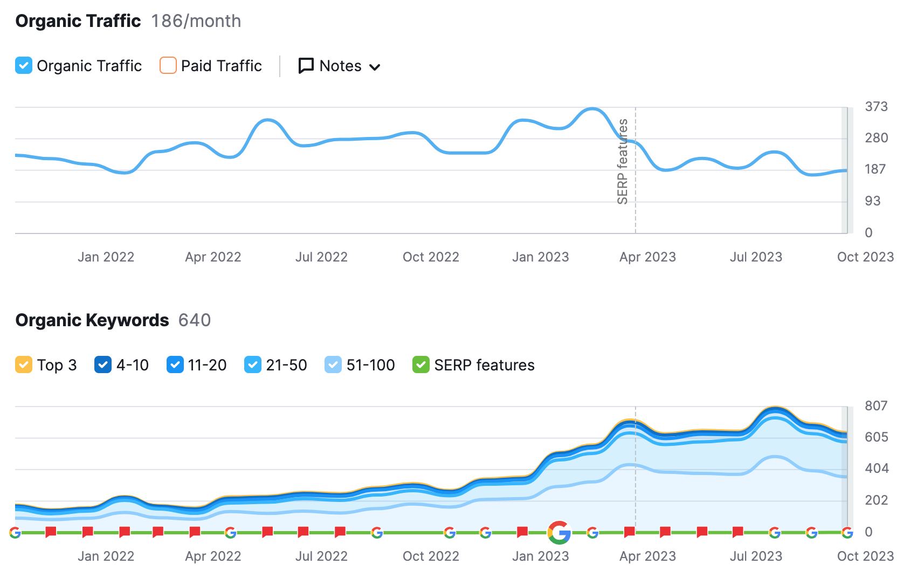Click the large Google icon near Jan 2023

point(559,533)
